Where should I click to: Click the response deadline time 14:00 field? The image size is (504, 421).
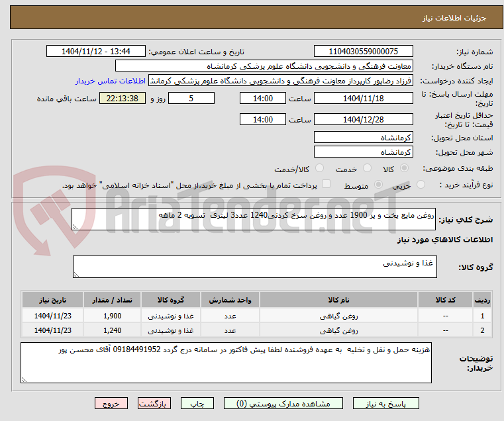coord(263,99)
